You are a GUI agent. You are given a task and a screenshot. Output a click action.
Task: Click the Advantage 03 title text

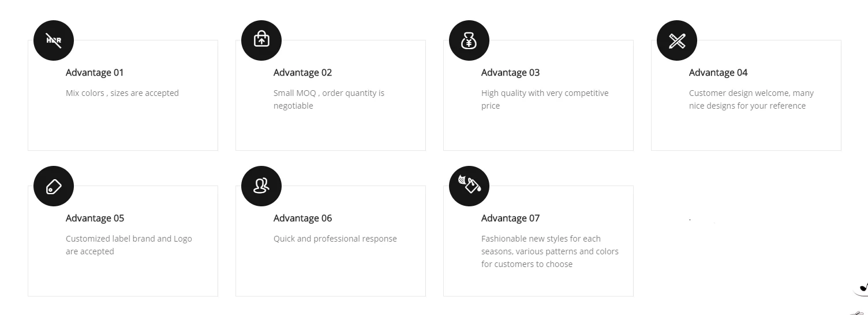point(510,73)
